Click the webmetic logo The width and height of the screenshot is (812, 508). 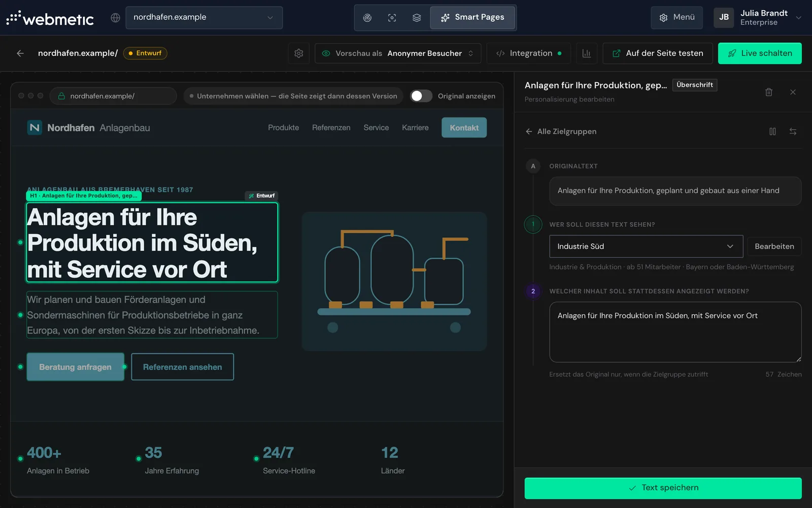[x=50, y=18]
